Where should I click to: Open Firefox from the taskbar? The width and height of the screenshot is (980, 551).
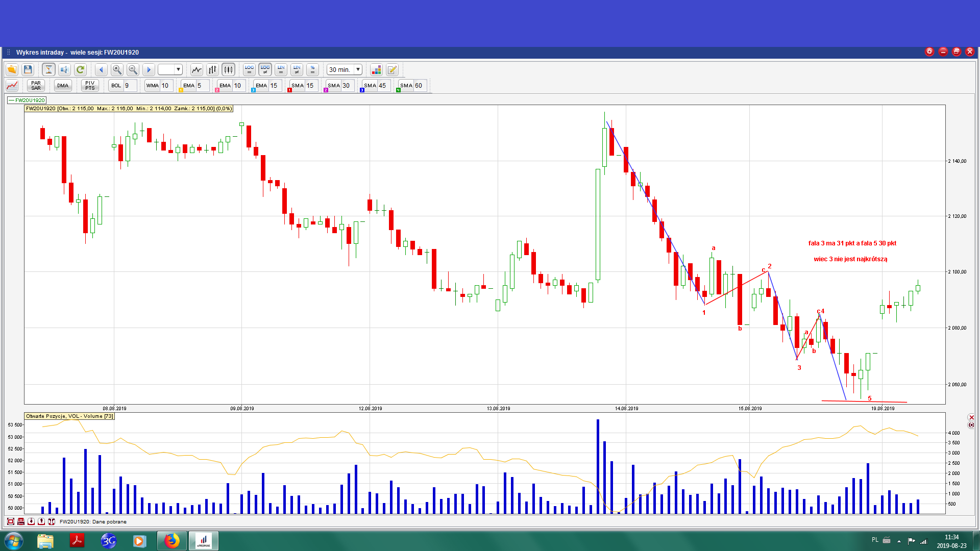click(172, 541)
